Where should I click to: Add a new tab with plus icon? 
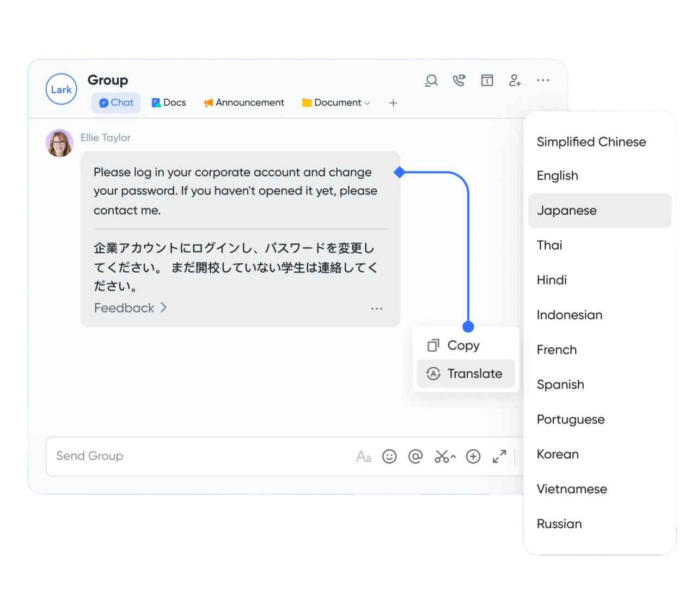coord(393,103)
